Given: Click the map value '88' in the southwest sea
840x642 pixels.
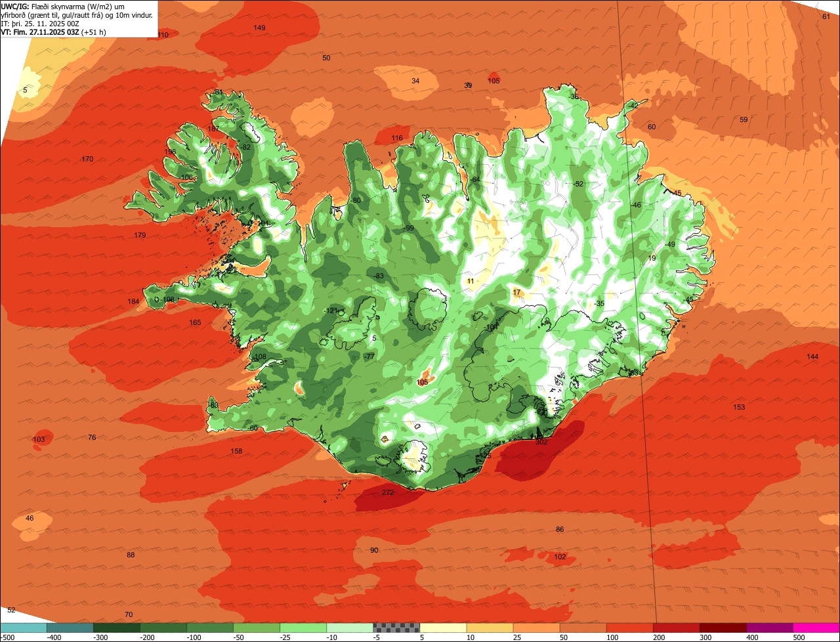Looking at the screenshot, I should (x=131, y=555).
